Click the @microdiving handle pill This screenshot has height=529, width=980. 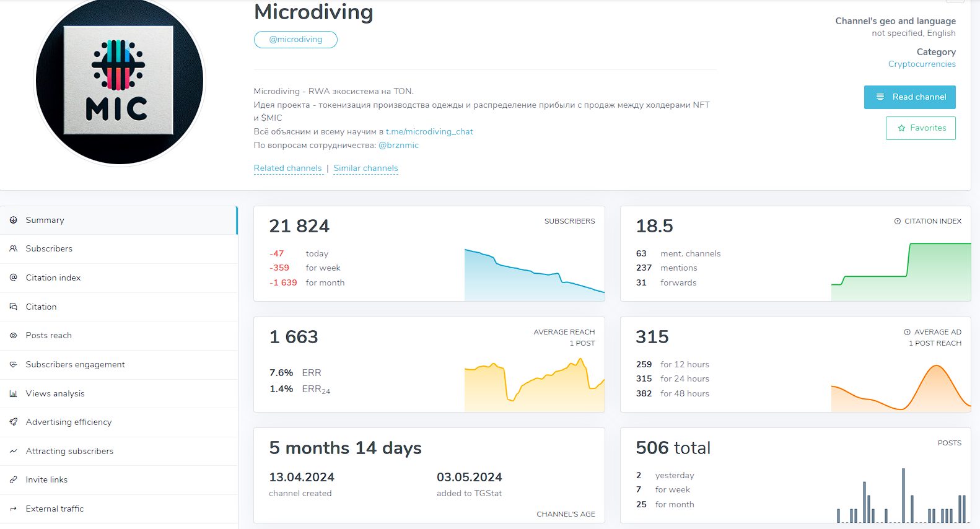(295, 40)
